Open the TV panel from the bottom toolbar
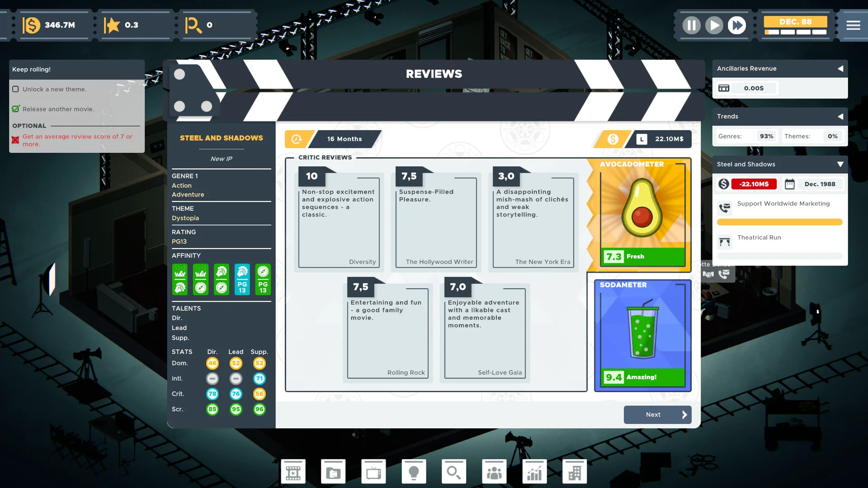Screen dimensions: 868x488 click(x=373, y=471)
